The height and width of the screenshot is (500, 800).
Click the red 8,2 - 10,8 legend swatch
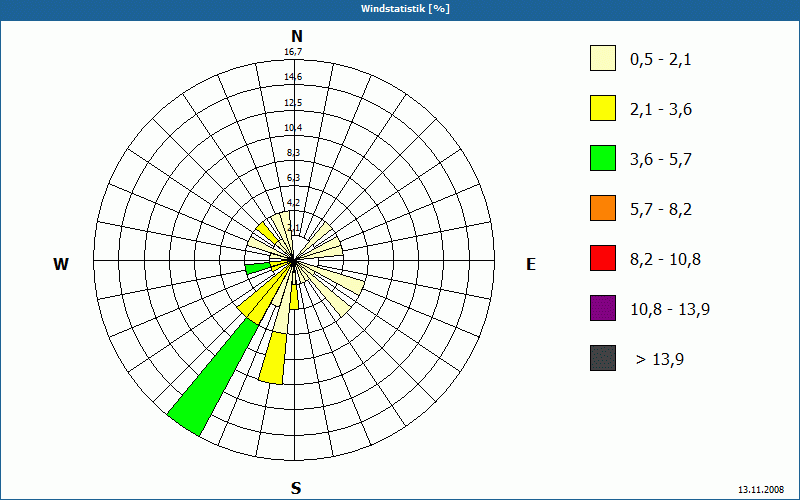pos(603,258)
